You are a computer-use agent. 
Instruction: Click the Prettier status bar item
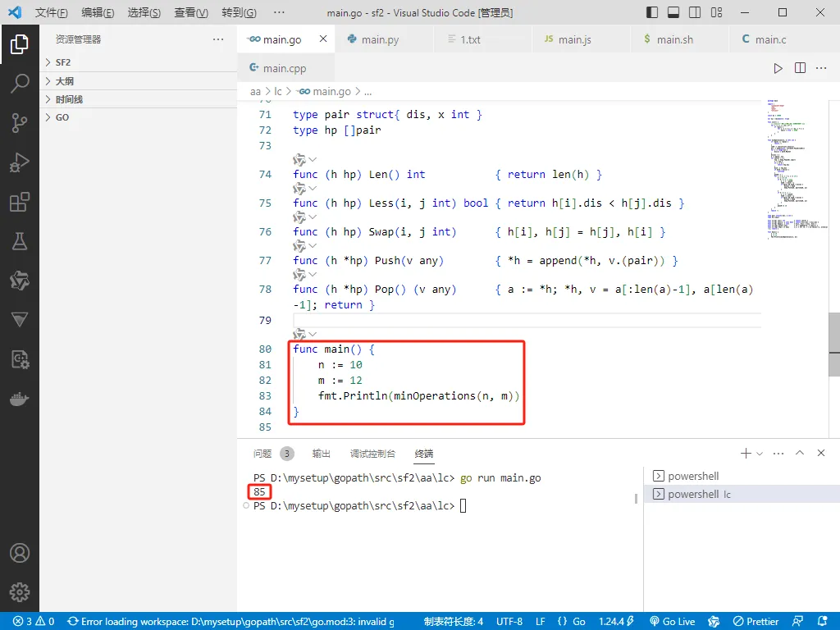(756, 622)
